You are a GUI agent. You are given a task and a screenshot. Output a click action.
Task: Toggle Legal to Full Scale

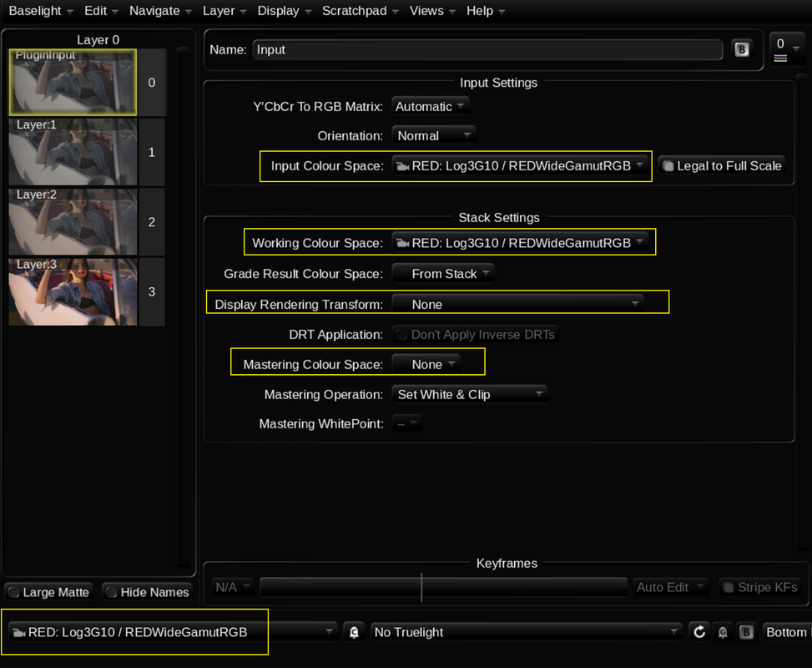(x=722, y=166)
